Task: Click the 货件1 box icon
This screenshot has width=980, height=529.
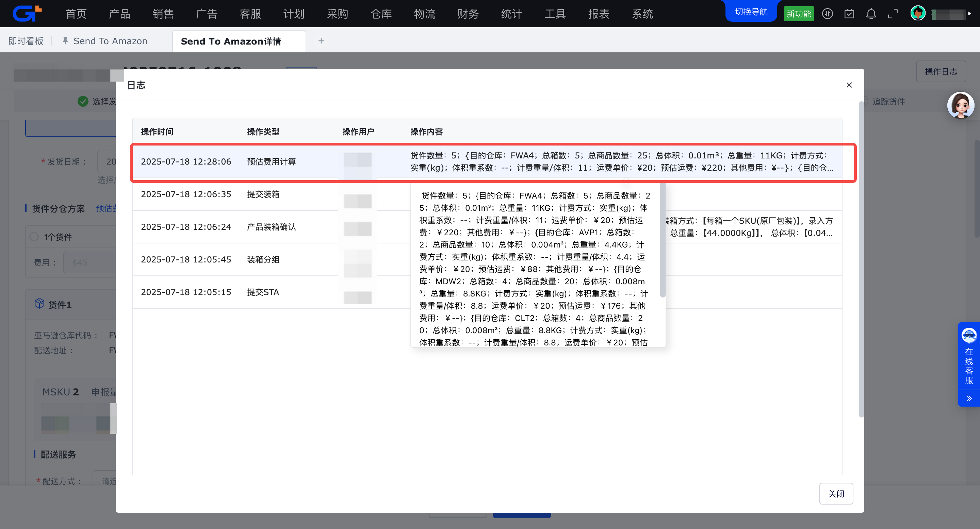Action: [x=39, y=303]
